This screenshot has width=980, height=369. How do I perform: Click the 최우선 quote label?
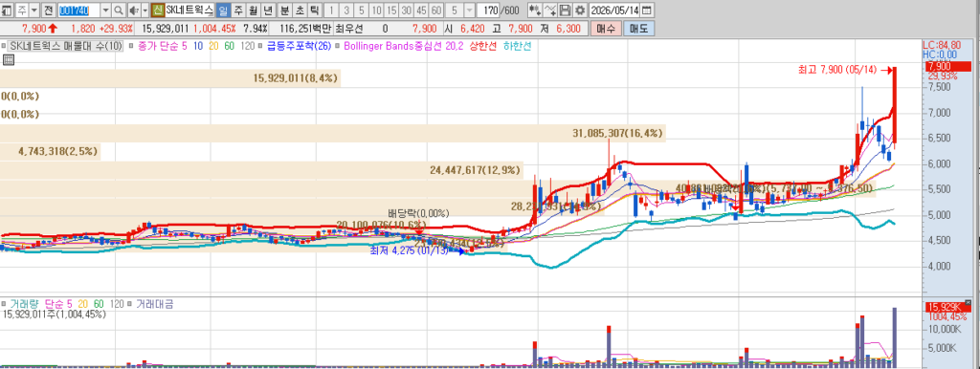pos(348,28)
